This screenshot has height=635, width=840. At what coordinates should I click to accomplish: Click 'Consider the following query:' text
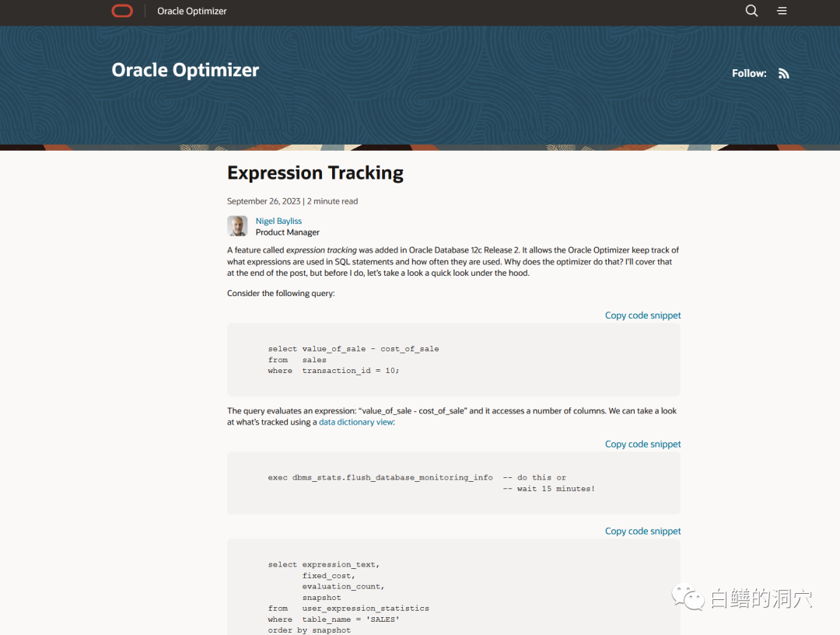click(x=281, y=294)
